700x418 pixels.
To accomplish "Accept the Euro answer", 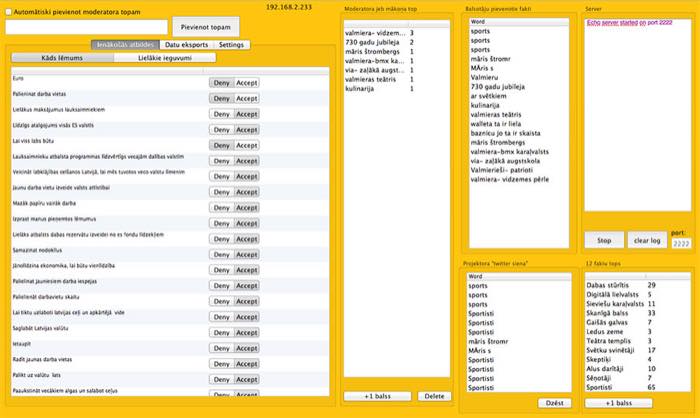I will pyautogui.click(x=246, y=83).
